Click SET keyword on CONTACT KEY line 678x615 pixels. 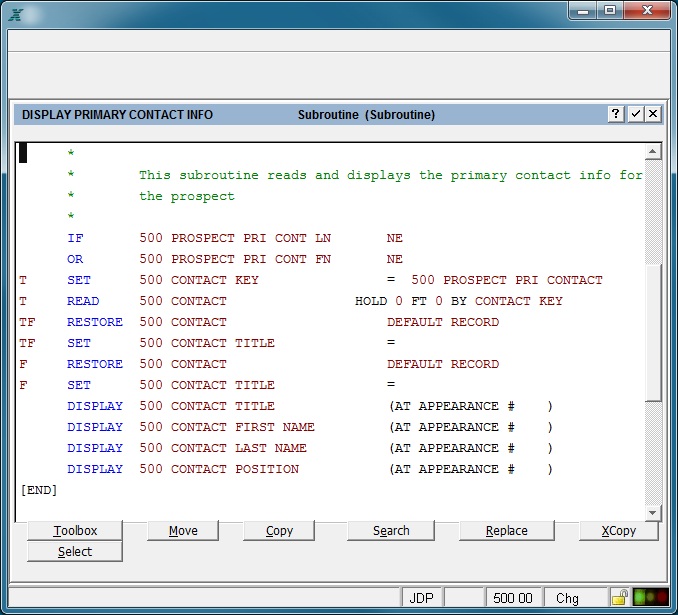click(x=79, y=280)
